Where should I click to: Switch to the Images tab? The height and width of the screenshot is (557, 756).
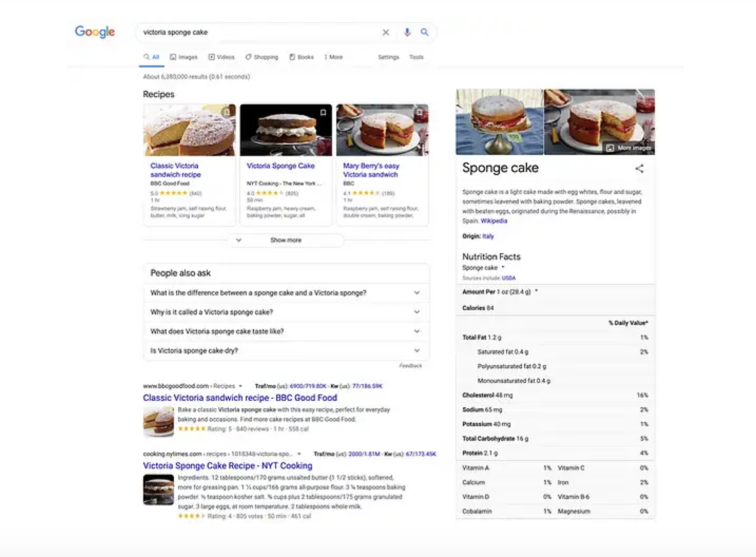pyautogui.click(x=184, y=57)
